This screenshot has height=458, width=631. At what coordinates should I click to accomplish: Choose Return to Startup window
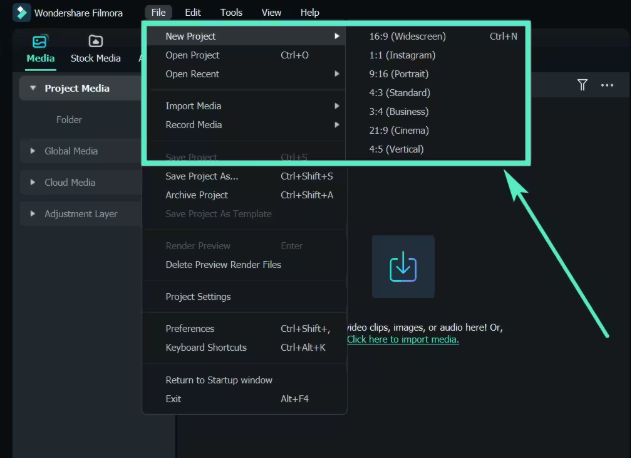click(245, 380)
